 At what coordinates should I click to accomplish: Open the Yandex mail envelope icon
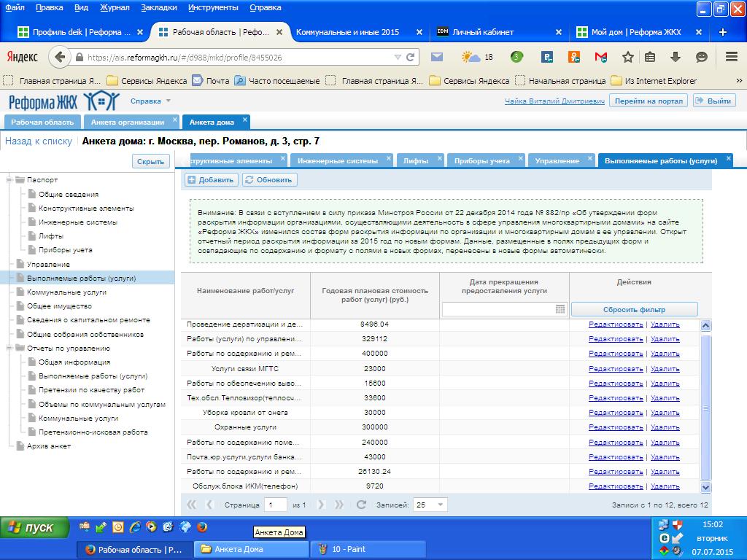[x=437, y=57]
